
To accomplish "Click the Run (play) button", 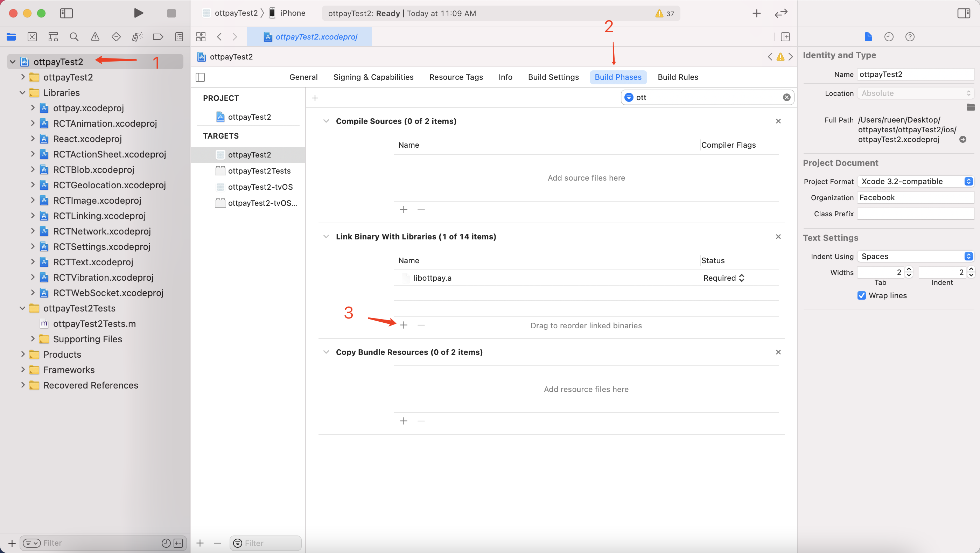I will 139,13.
